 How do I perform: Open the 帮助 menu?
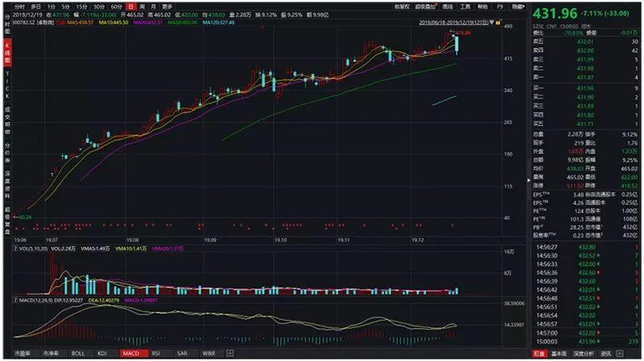[482, 6]
